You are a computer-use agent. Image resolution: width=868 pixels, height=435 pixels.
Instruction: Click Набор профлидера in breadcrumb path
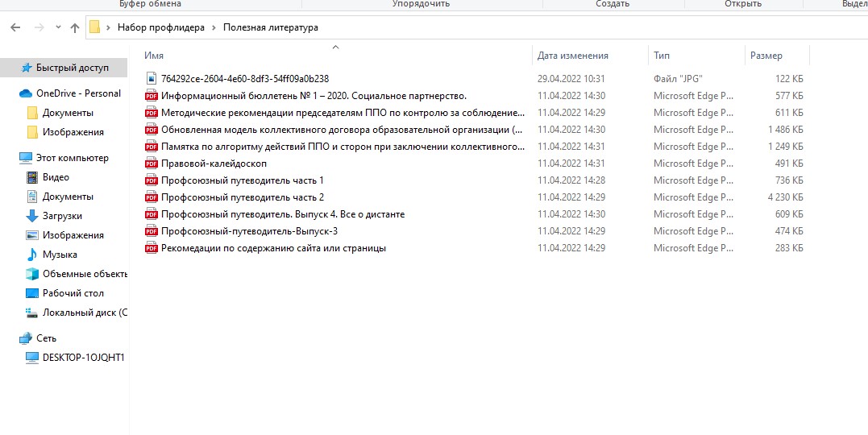pos(161,27)
